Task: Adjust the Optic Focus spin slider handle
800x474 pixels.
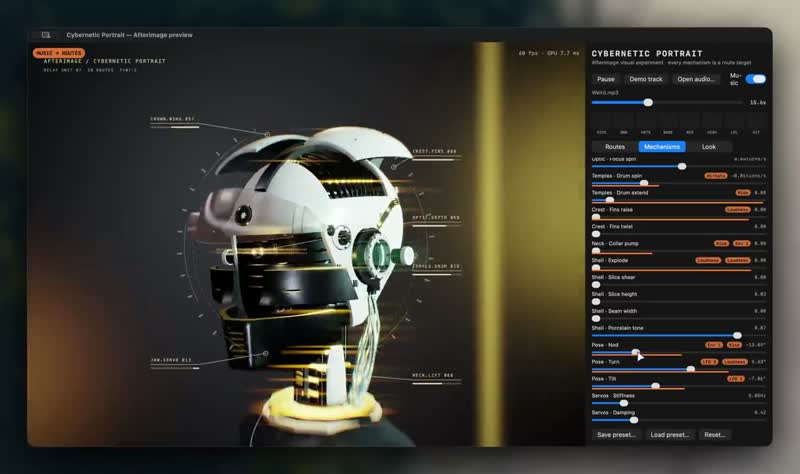Action: click(x=682, y=166)
